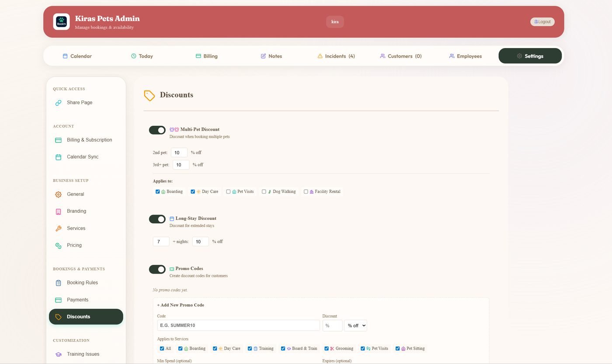Click the promo Code input field
Screen dimensions: 612x364
coord(239,326)
